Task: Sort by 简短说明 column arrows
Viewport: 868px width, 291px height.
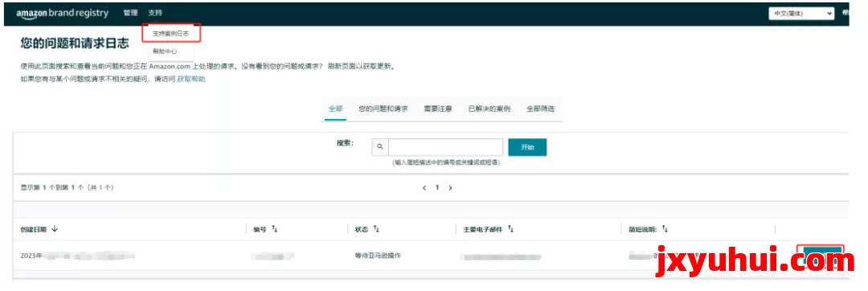Action: pos(665,229)
